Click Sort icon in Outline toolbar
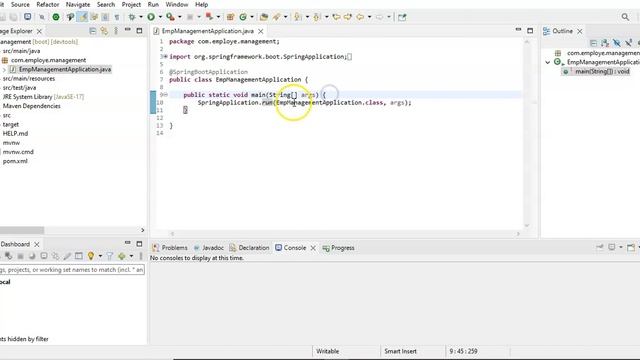The image size is (640, 360). (605, 42)
